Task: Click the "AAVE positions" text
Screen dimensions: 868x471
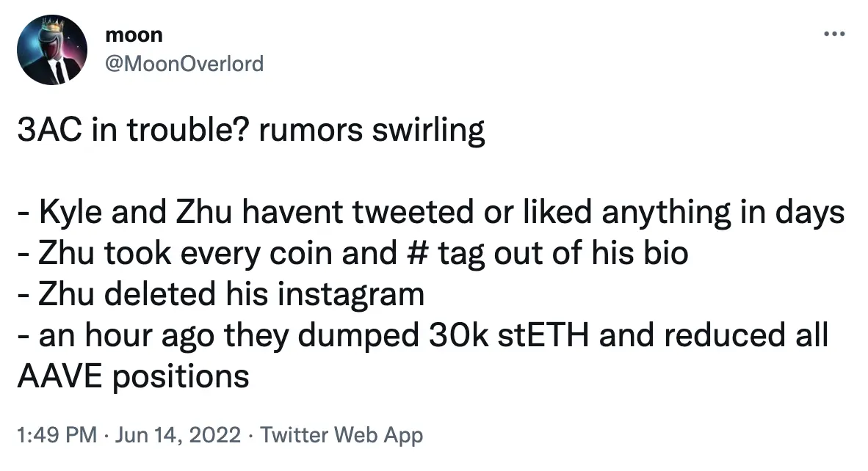Action: point(134,376)
